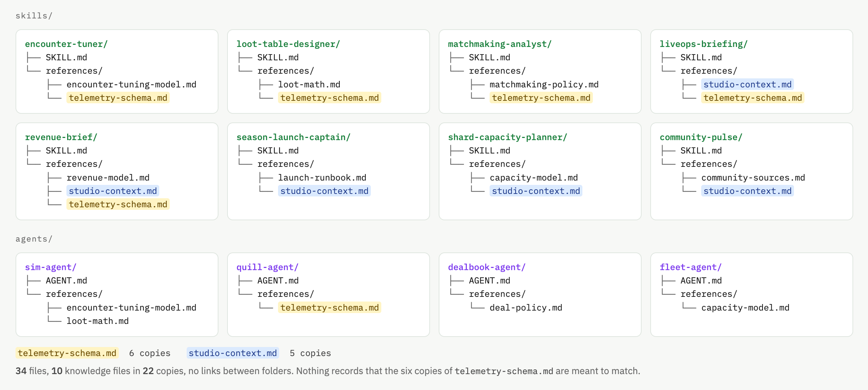Screen dimensions: 868x390
Task: Select the quill-agent/ folder title
Action: [x=267, y=267]
